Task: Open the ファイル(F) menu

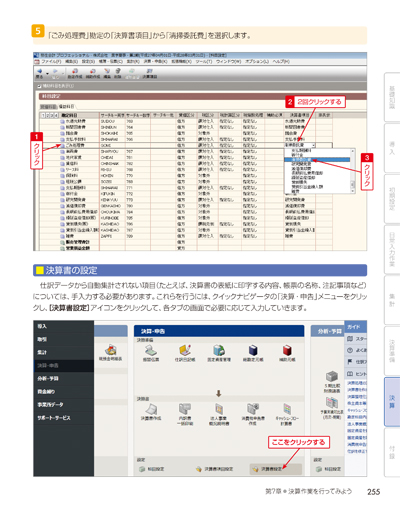Action: [51, 62]
